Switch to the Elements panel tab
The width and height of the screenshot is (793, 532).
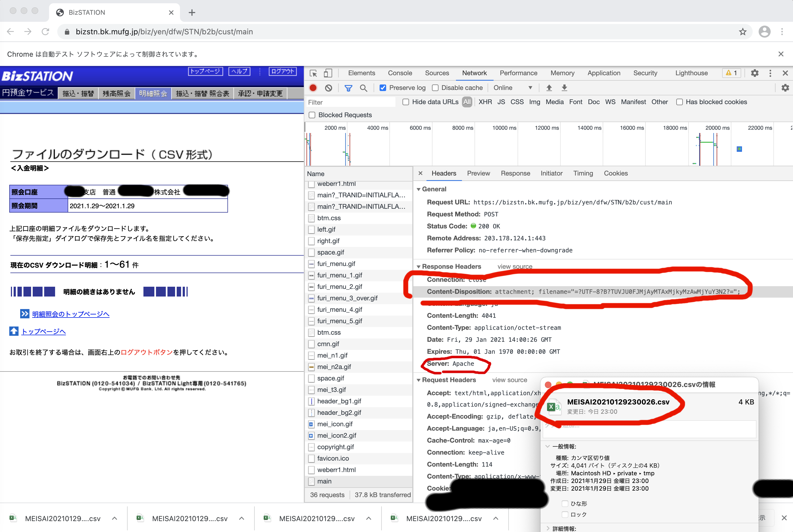tap(362, 73)
